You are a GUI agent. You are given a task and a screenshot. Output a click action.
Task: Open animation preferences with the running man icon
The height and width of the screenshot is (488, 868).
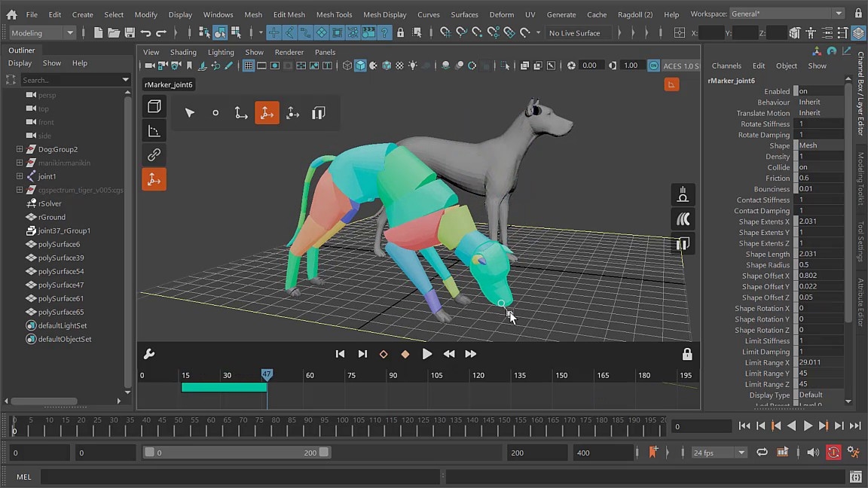[852, 453]
